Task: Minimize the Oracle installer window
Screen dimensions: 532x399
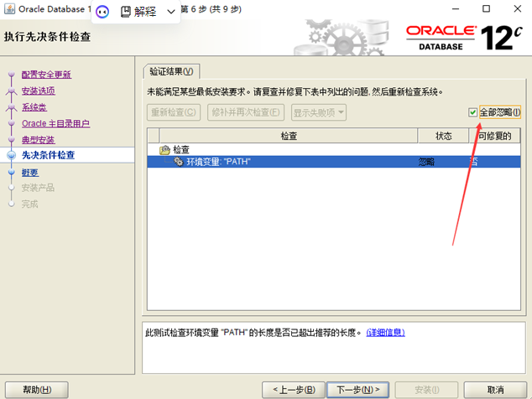Action: pyautogui.click(x=456, y=9)
